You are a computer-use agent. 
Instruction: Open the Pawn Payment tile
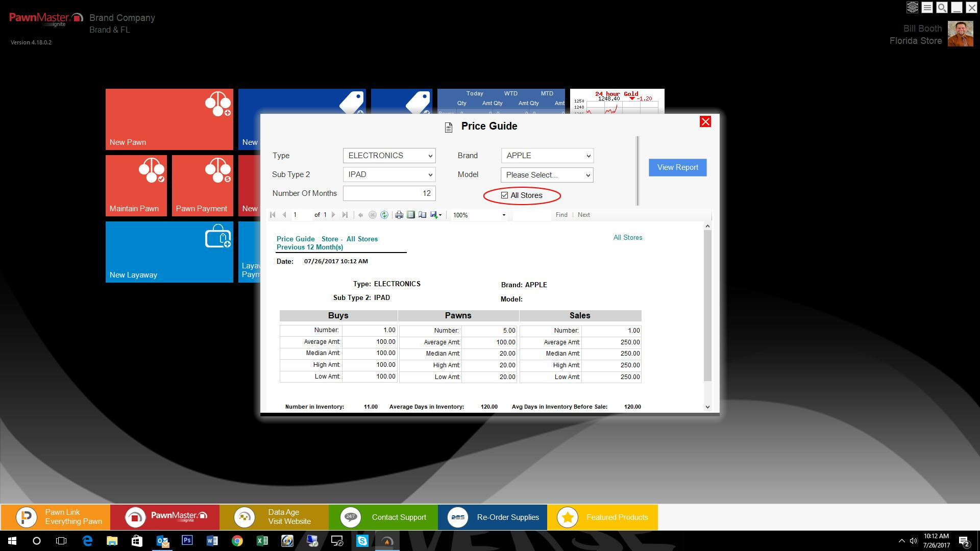click(x=202, y=186)
